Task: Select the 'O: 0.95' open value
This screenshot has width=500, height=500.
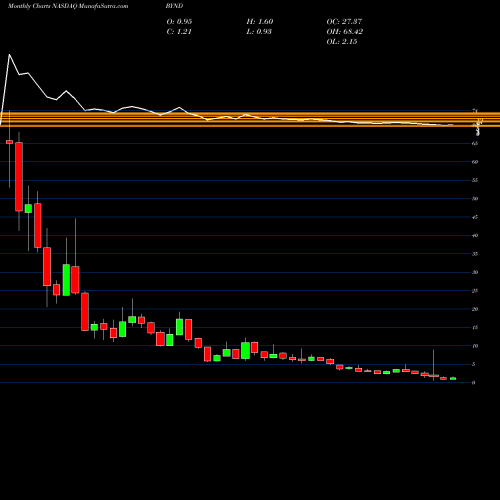Action: [x=179, y=21]
